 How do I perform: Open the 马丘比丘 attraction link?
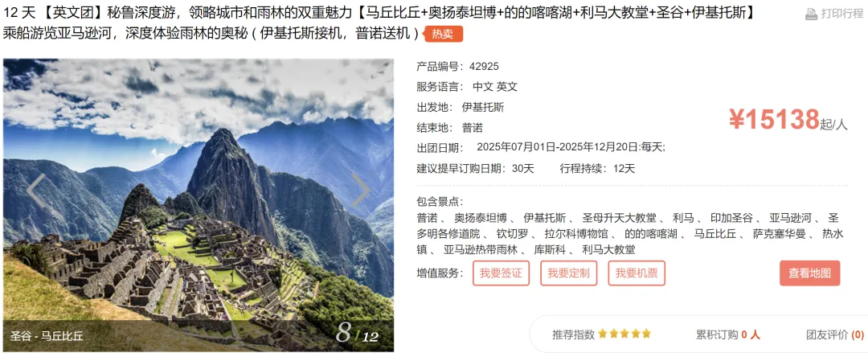click(x=714, y=234)
